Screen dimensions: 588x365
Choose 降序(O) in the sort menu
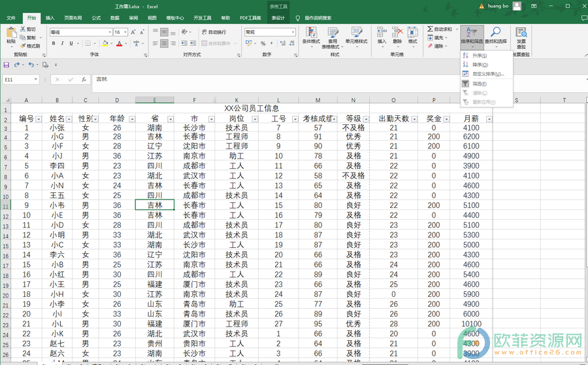click(x=486, y=65)
